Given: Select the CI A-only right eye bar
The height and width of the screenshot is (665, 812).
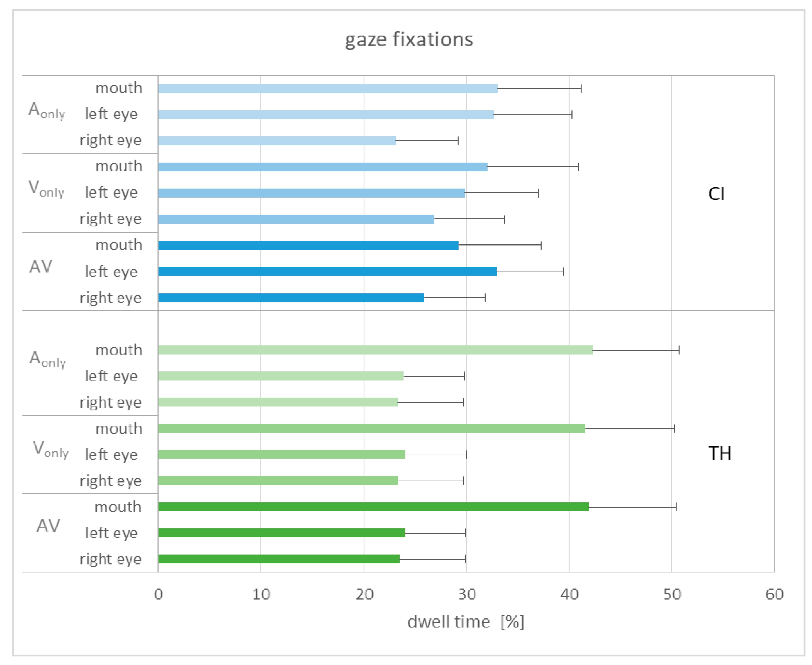Looking at the screenshot, I should pos(277,141).
